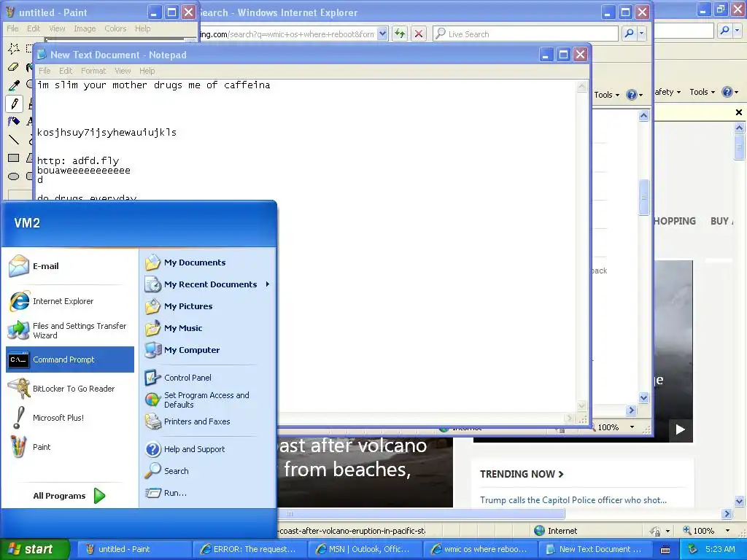Open the IE address bar dropdown arrow
The height and width of the screenshot is (560, 747).
pyautogui.click(x=382, y=34)
